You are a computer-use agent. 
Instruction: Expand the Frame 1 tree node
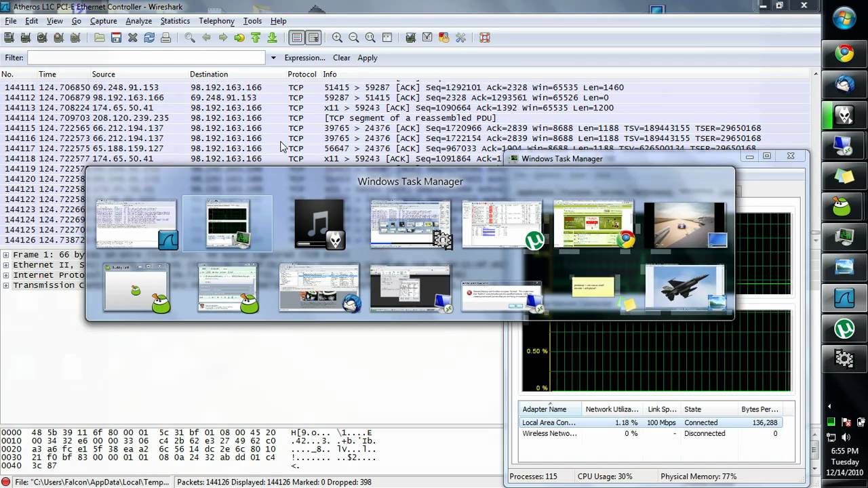point(6,255)
